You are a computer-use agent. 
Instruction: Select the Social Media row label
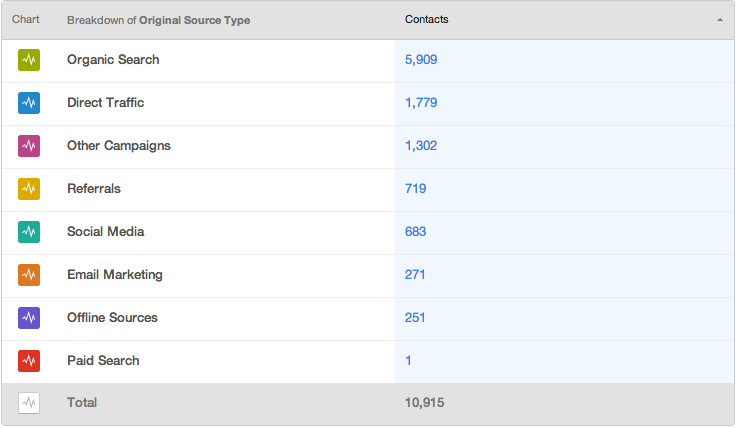106,232
